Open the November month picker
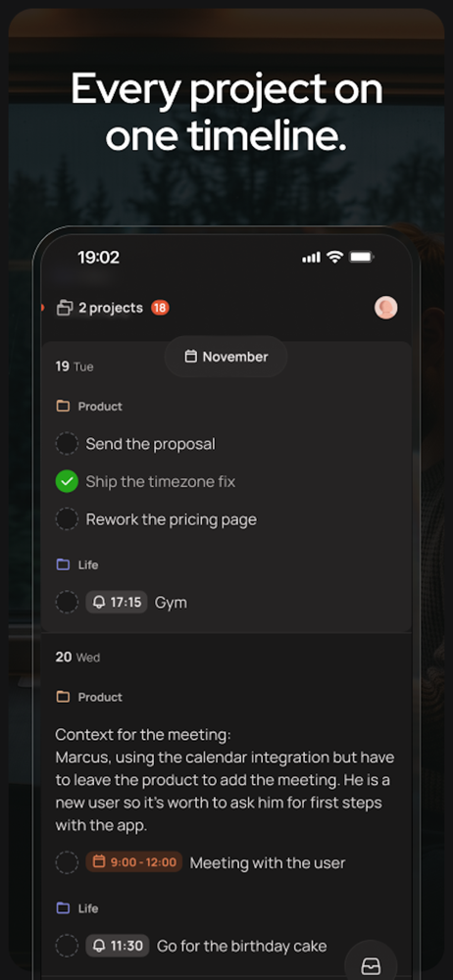Image resolution: width=453 pixels, height=980 pixels. point(226,357)
